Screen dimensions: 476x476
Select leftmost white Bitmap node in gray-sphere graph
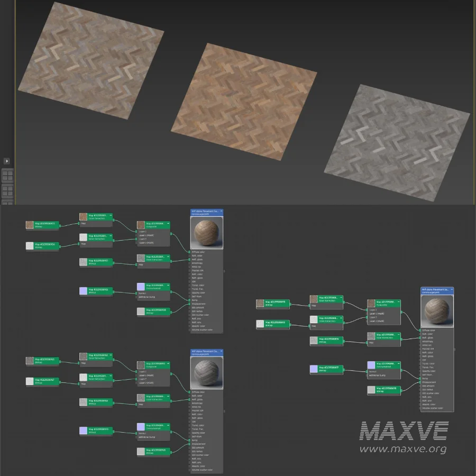point(42,381)
